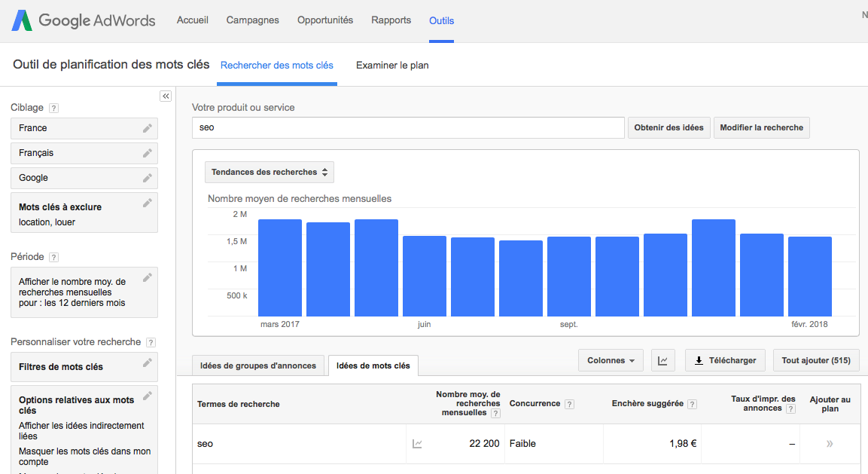Click the juin chart bar
The height and width of the screenshot is (474, 868).
point(425,276)
